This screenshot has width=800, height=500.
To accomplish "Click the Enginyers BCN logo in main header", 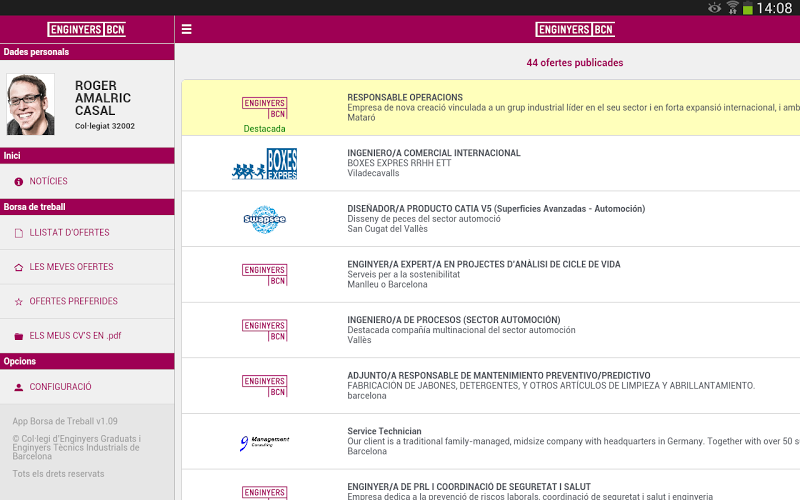I will 575,30.
